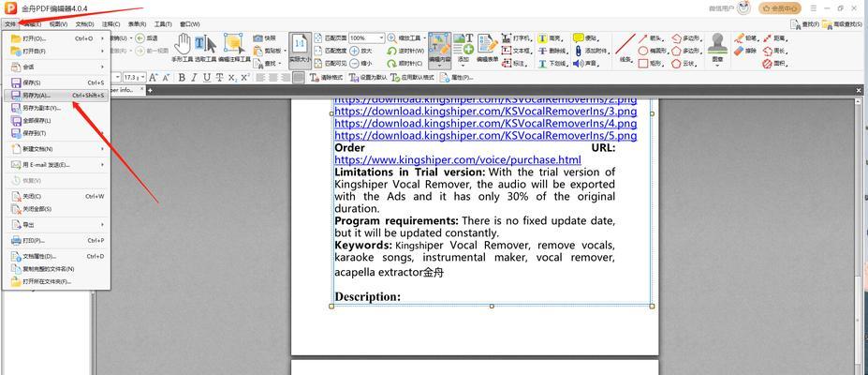
Task: Click Clear Formatting (清除格式)
Action: click(x=327, y=78)
